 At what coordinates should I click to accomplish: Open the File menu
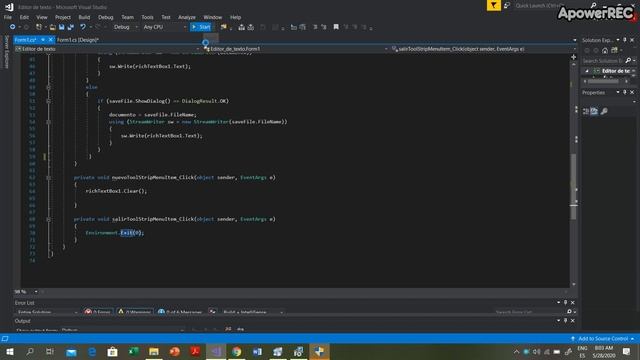[8, 17]
